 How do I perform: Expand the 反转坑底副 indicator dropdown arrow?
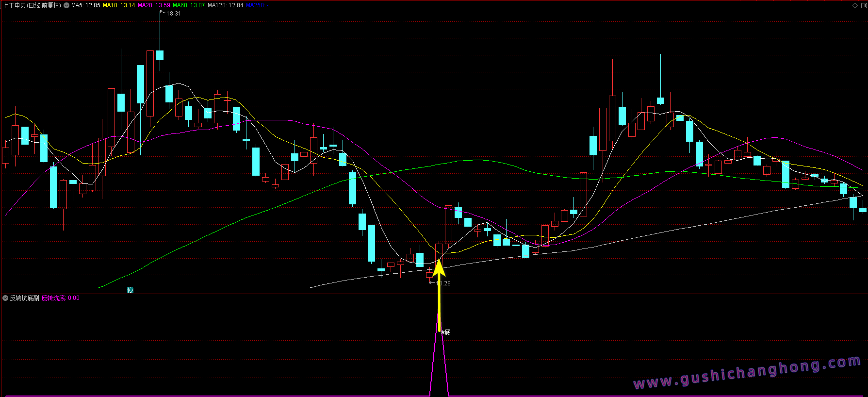click(5, 298)
